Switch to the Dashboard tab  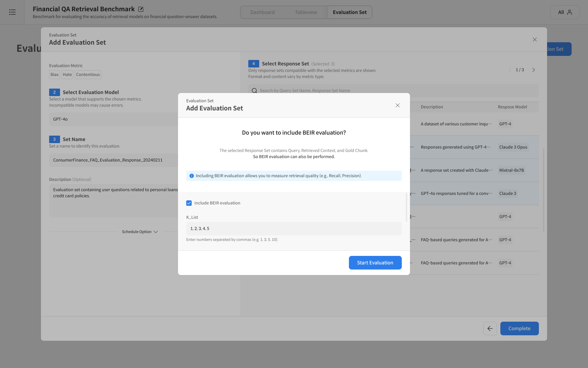(262, 12)
